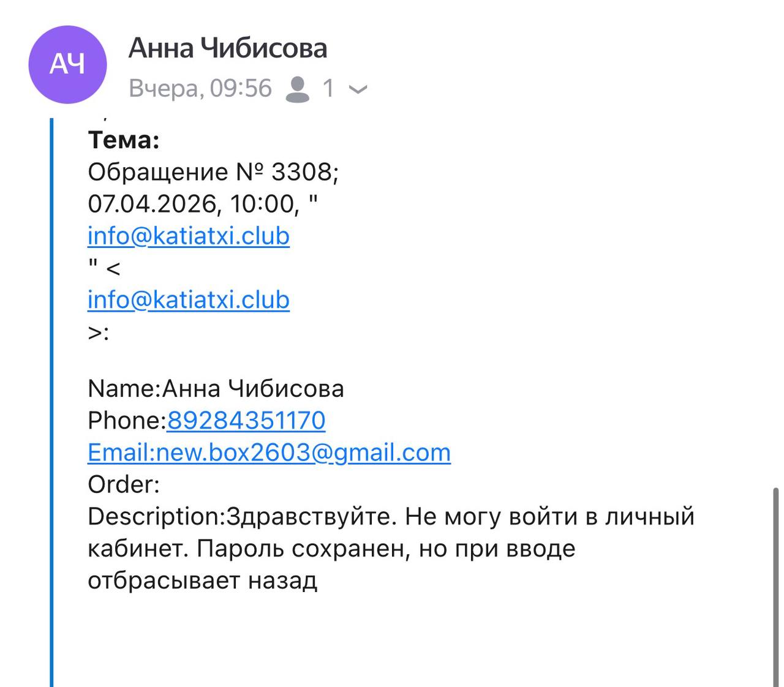Click the timestamp "Вчера, 09:56"
Image resolution: width=784 pixels, height=687 pixels.
200,89
